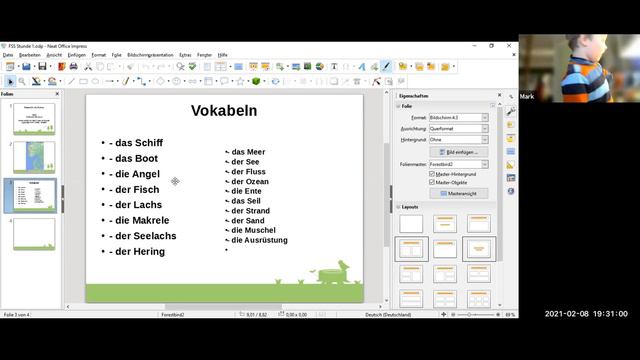
Task: Select the Connector tool
Action: click(141, 82)
